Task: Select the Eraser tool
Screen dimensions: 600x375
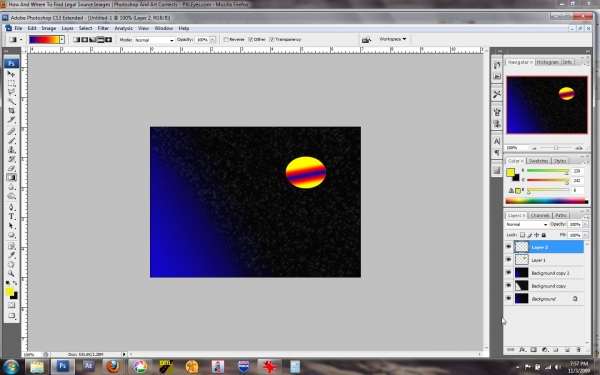Action: [11, 168]
